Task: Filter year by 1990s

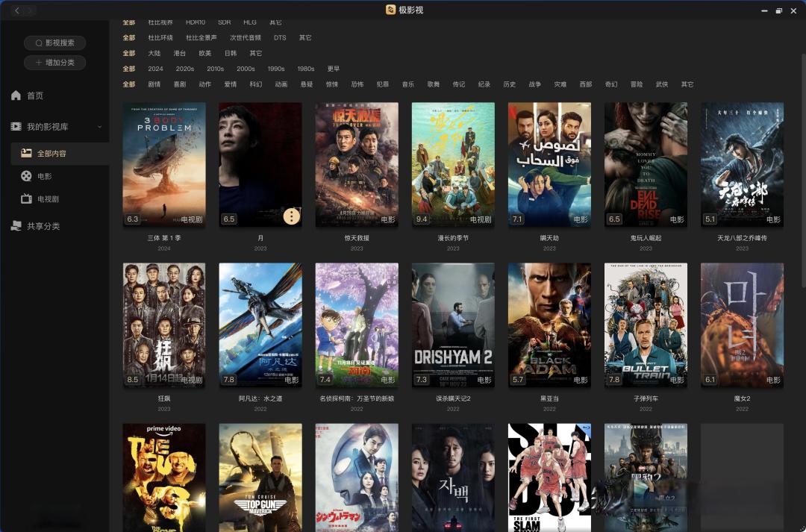Action: (276, 69)
